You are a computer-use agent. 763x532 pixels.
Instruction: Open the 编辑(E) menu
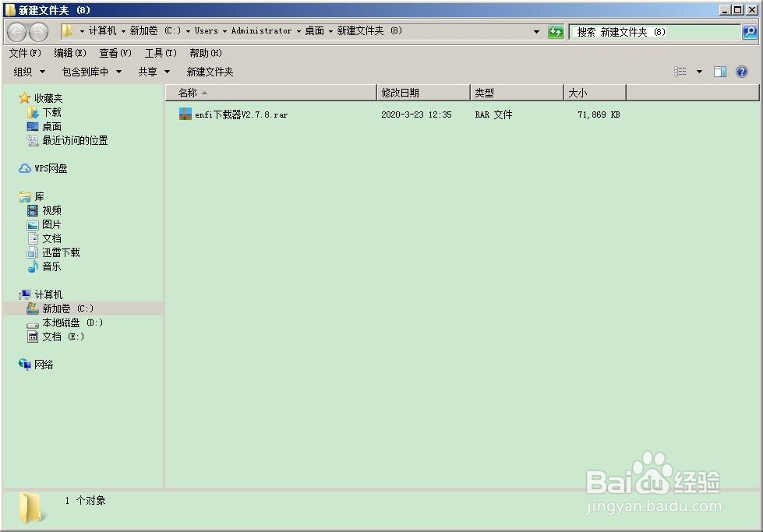tap(70, 53)
